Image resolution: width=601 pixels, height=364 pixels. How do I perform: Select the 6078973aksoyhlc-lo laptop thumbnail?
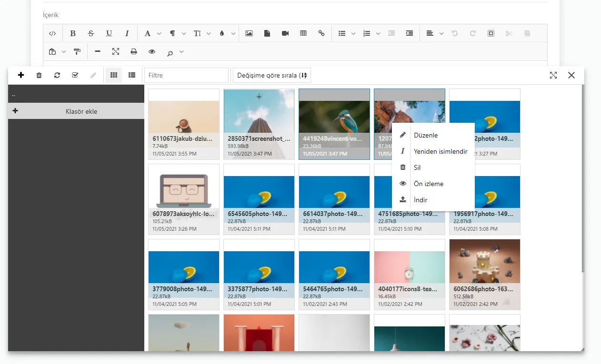click(x=184, y=199)
